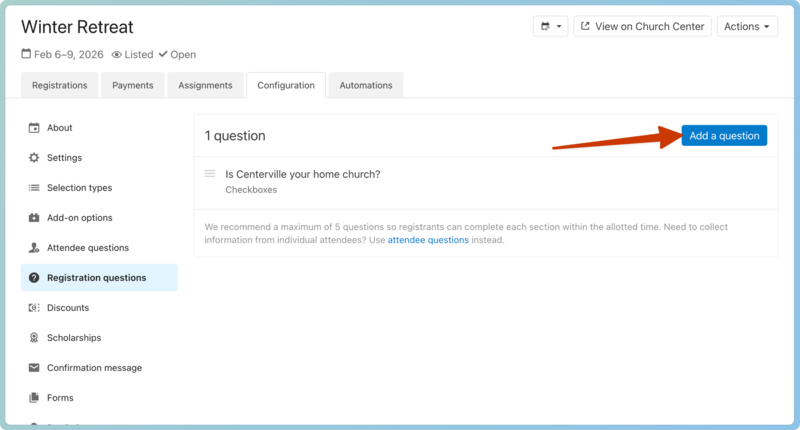Click View on Church Center button
The height and width of the screenshot is (430, 800).
pos(642,27)
